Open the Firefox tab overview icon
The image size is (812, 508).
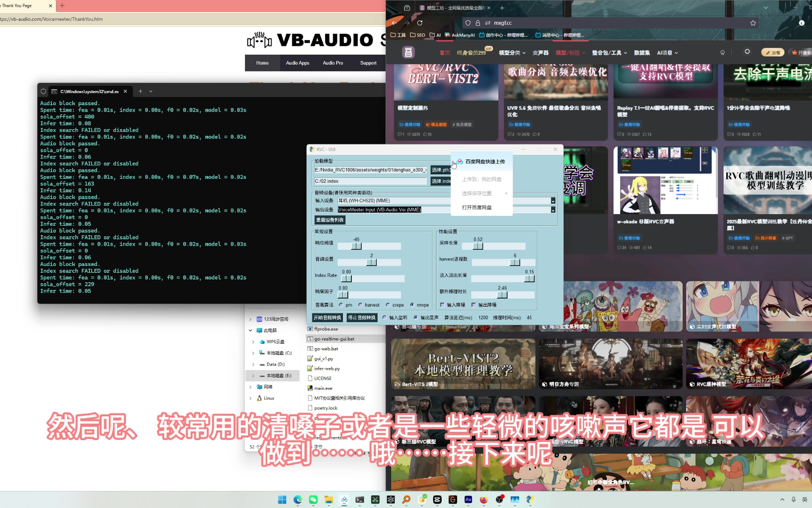(407, 8)
